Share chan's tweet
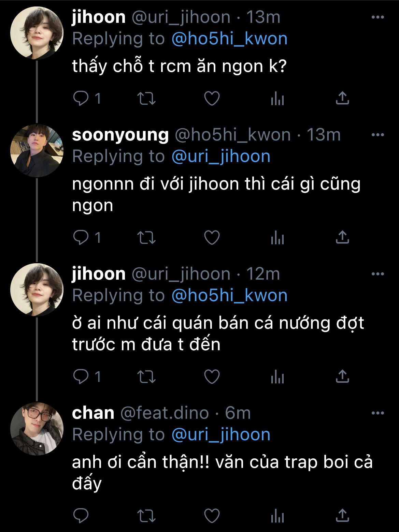Viewport: 399px width, 532px height. [x=342, y=516]
